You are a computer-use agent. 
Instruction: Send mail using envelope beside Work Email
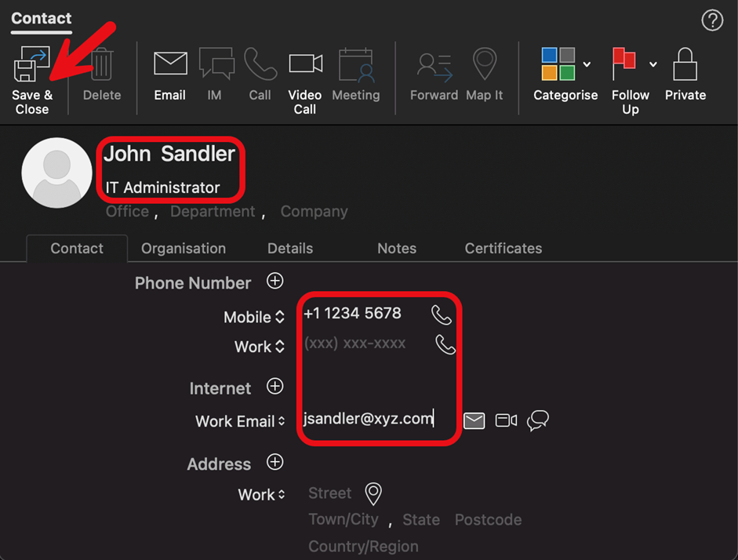point(474,420)
